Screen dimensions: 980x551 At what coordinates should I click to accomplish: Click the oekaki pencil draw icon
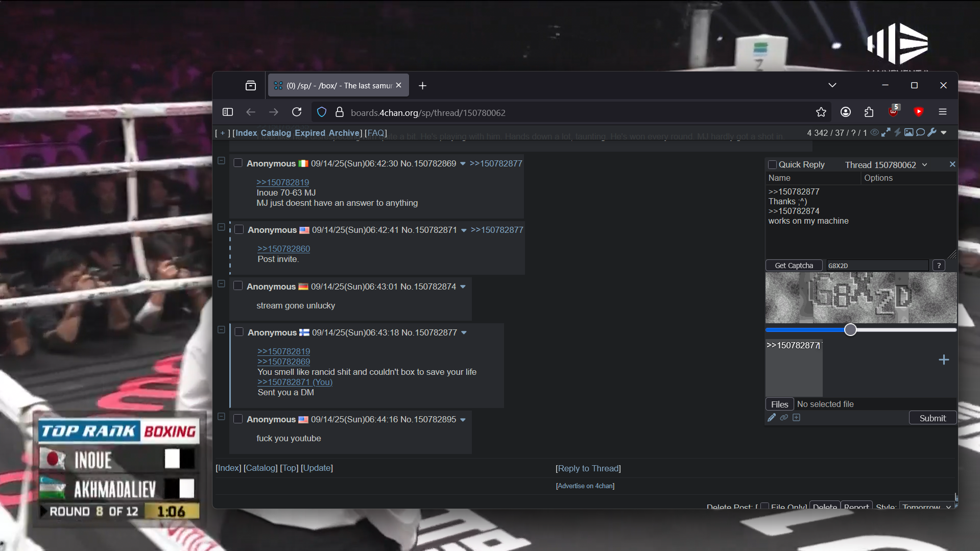(x=772, y=418)
